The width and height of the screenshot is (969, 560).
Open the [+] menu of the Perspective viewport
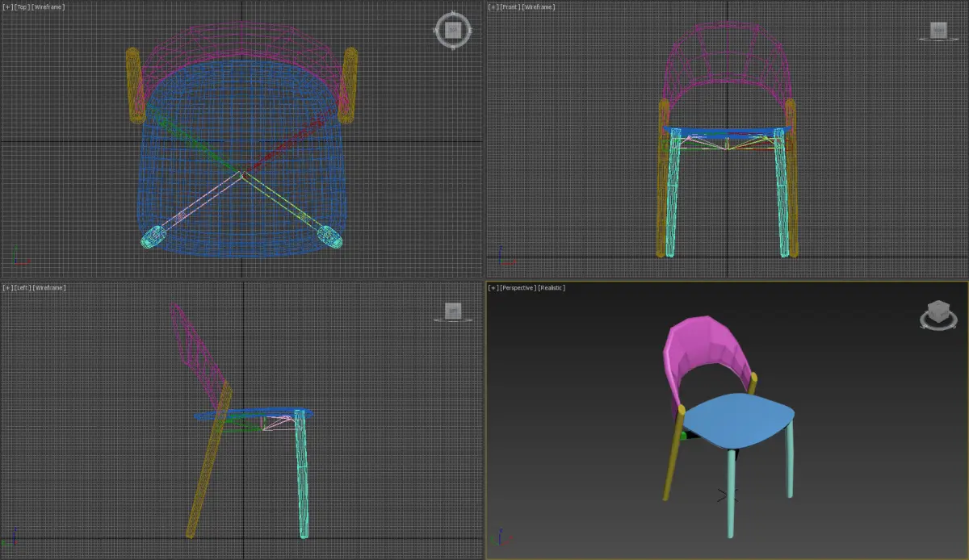point(492,287)
